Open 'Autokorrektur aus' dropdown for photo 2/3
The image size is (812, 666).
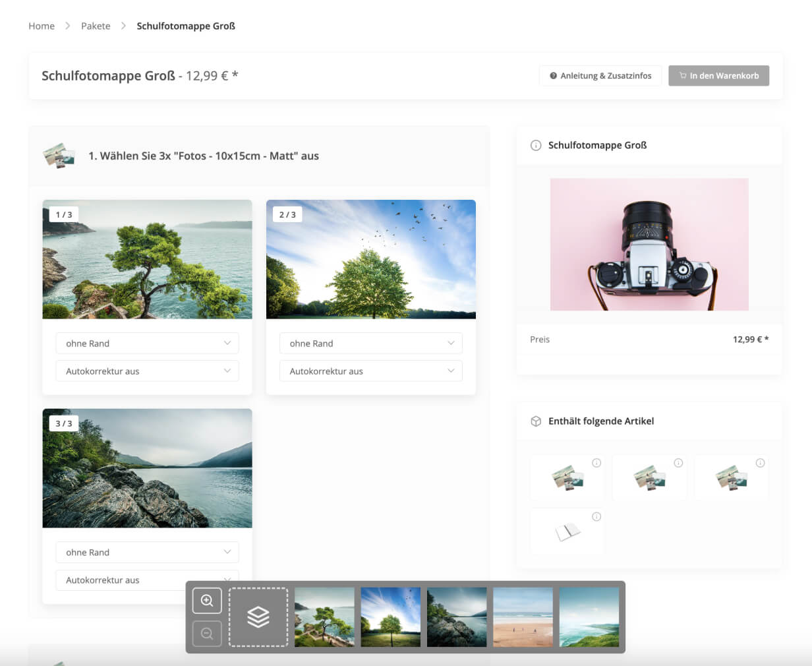tap(370, 371)
